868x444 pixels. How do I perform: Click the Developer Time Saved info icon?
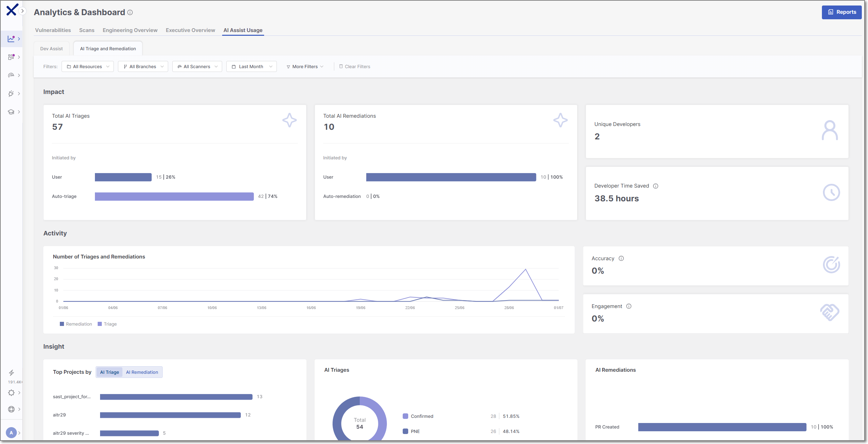coord(656,186)
